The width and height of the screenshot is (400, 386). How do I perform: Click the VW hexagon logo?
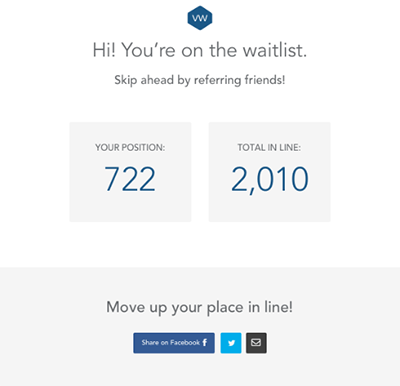pos(200,18)
